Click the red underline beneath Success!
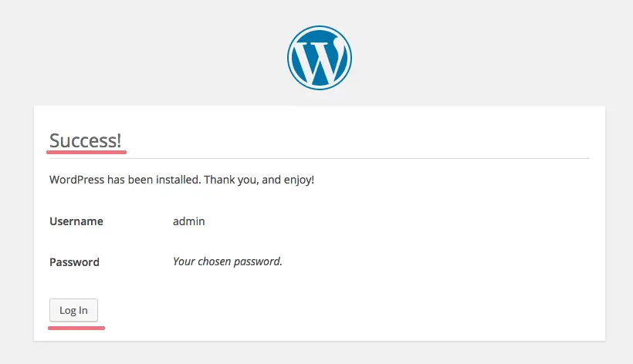633x364 pixels. pyautogui.click(x=86, y=153)
